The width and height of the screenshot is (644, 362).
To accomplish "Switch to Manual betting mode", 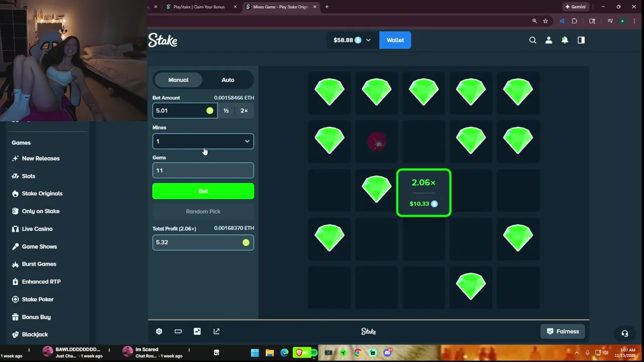I will (178, 80).
